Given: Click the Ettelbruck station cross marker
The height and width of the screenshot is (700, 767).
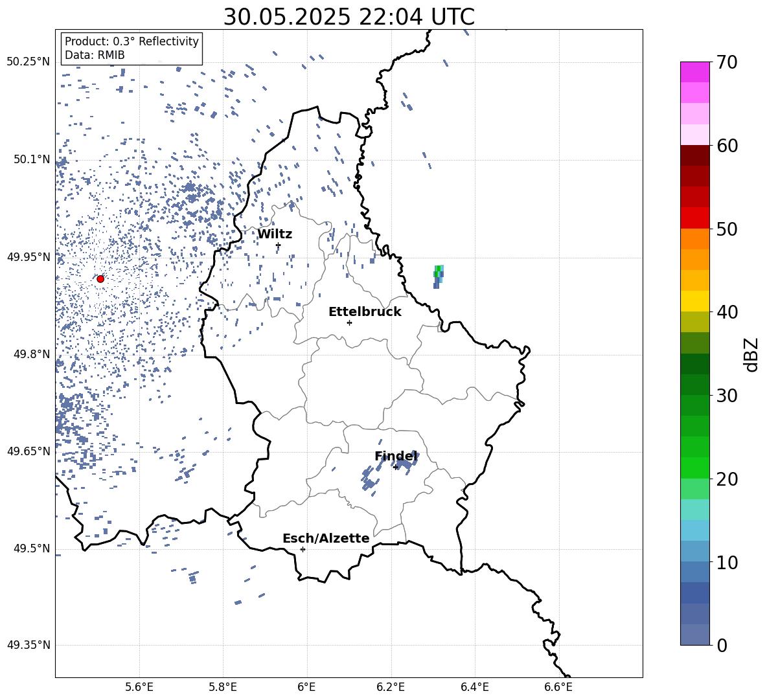Looking at the screenshot, I should click(x=349, y=322).
